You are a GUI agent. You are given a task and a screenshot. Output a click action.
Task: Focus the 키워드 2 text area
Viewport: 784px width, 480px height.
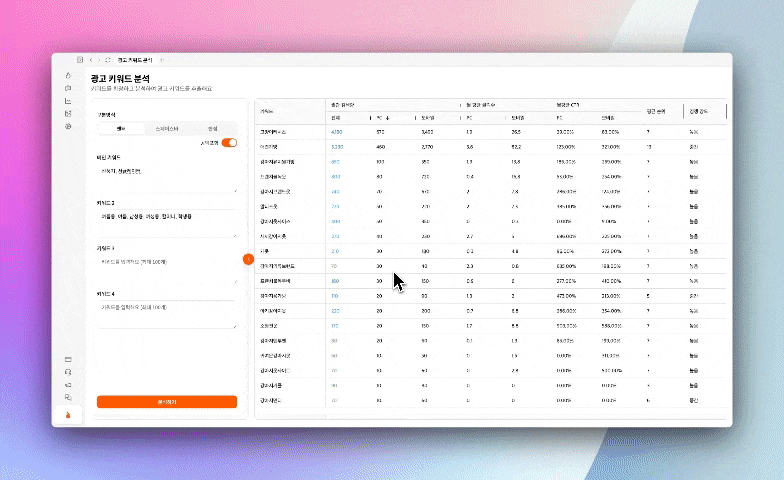167,223
